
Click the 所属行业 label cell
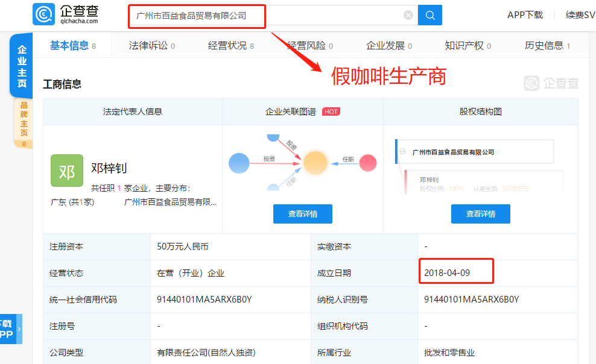click(364, 353)
